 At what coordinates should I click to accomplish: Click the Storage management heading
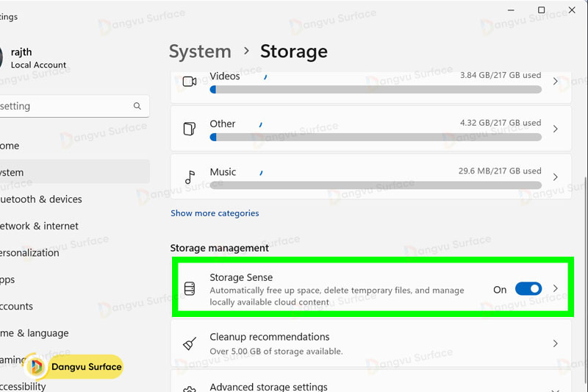tap(219, 248)
